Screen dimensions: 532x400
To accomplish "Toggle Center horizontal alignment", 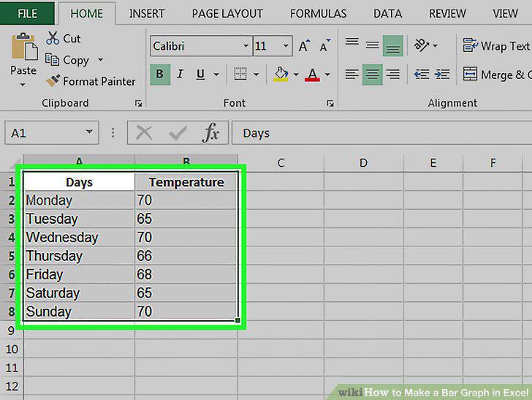I will [x=372, y=74].
